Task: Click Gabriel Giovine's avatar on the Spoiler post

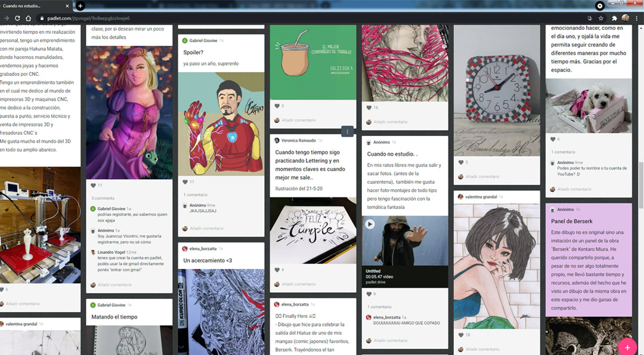Action: (185, 41)
